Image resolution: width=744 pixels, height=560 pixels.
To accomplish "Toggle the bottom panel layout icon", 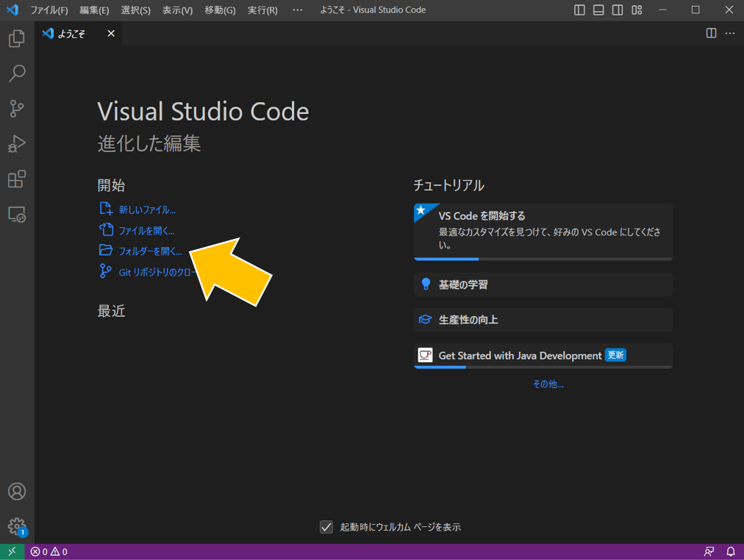I will 598,10.
